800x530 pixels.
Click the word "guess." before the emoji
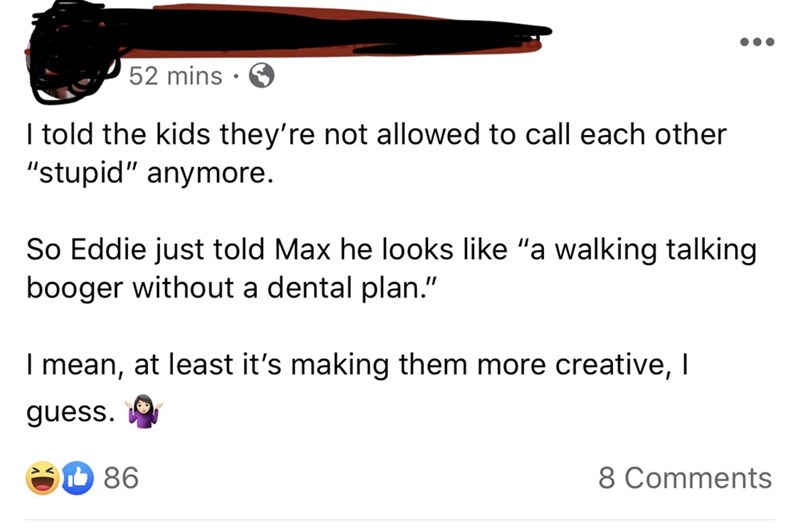(x=68, y=412)
